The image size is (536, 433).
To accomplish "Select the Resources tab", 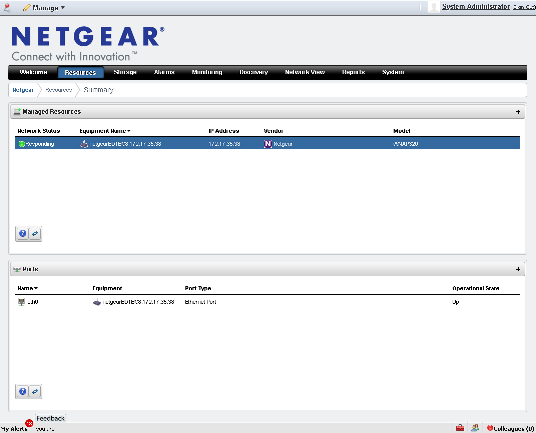I will pyautogui.click(x=80, y=72).
